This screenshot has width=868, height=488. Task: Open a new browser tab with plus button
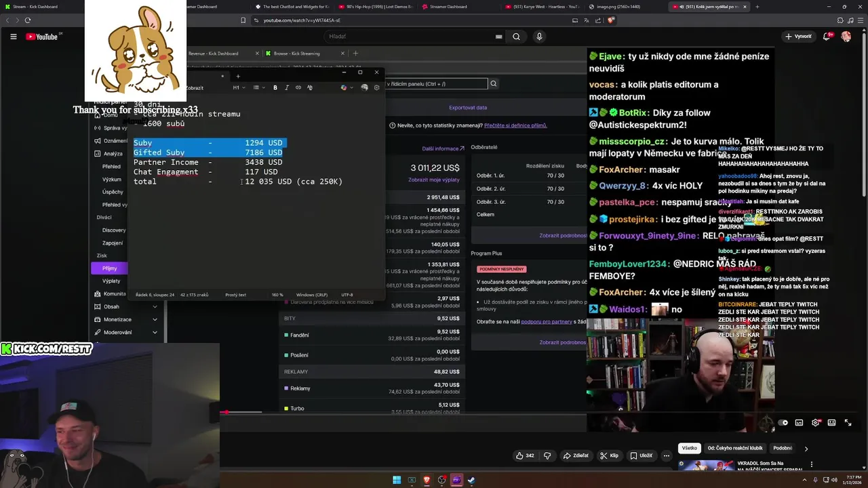[x=757, y=7]
